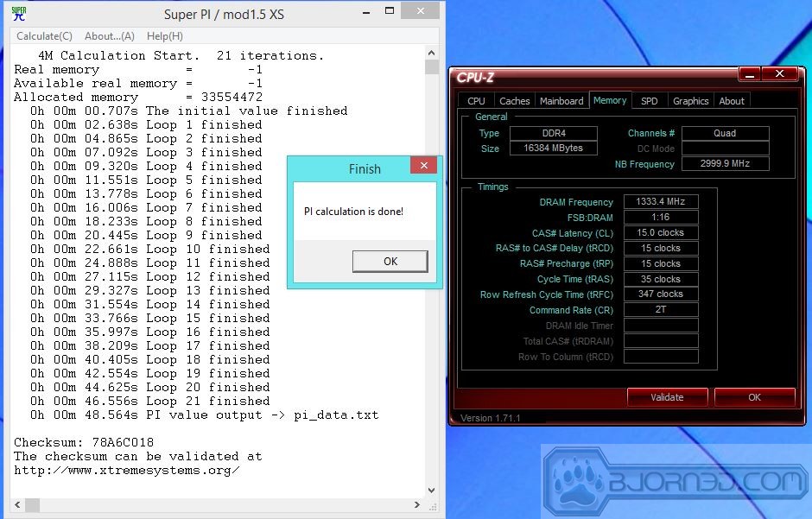The image size is (812, 519).
Task: Click the memory Type field showing DDR4
Action: click(554, 134)
